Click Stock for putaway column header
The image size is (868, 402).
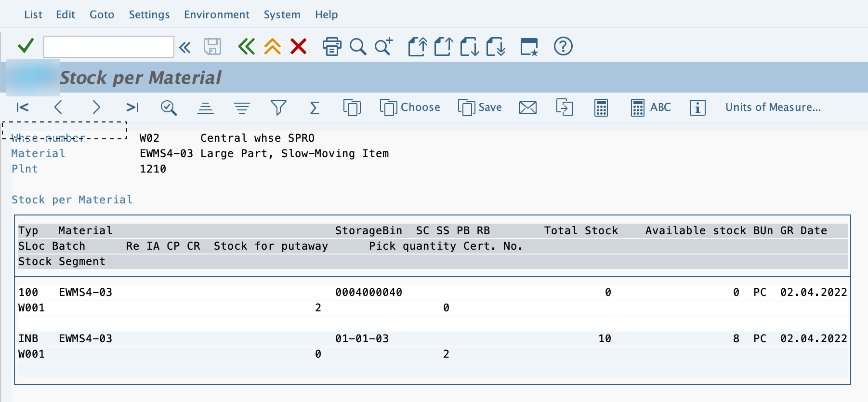[x=271, y=246]
